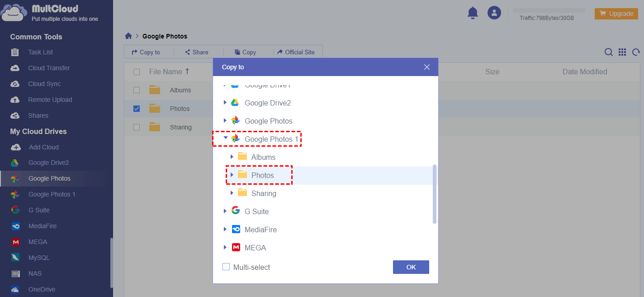Open Cloud Transfer in sidebar

click(48, 68)
